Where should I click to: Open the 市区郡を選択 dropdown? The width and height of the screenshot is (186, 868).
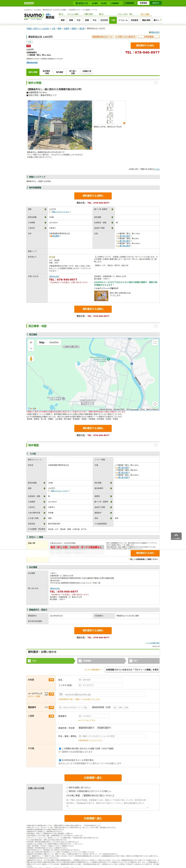tap(104, 728)
